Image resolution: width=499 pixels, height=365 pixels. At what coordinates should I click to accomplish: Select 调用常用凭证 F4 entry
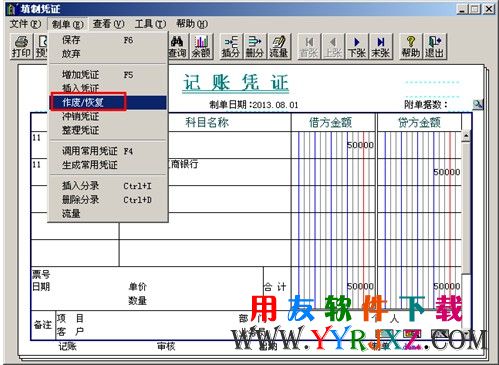pos(108,151)
